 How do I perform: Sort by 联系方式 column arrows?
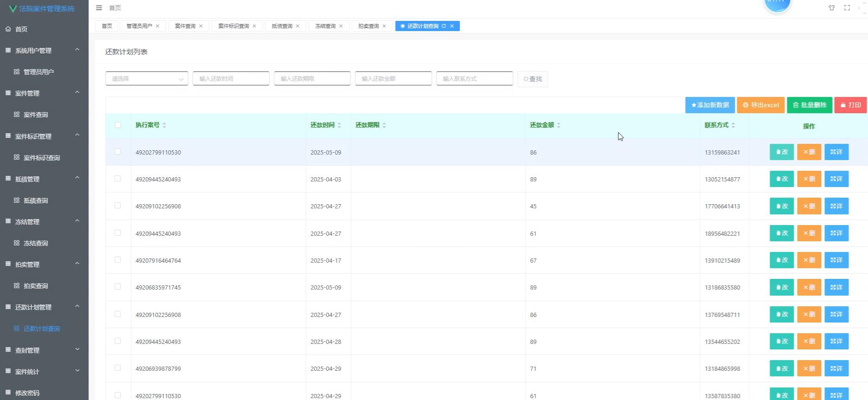(733, 125)
